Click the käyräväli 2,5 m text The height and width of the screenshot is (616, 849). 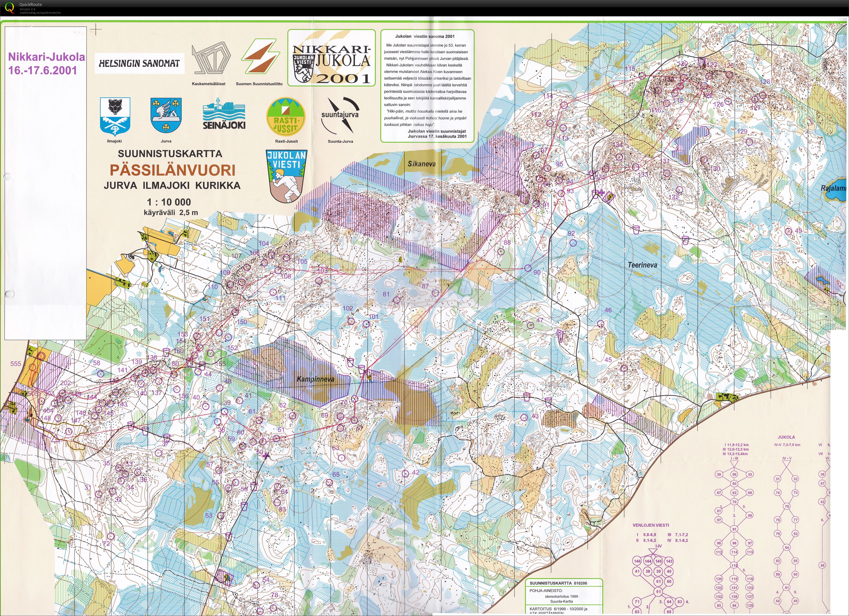[171, 213]
